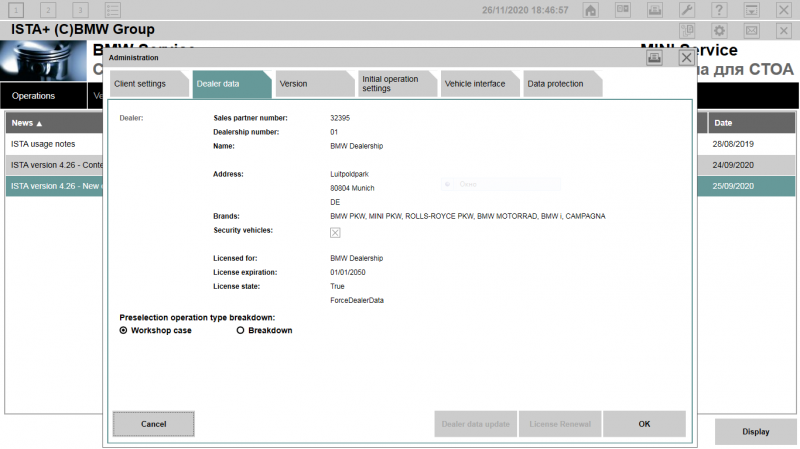
Task: Open Initial operation settings tab
Action: [x=396, y=84]
